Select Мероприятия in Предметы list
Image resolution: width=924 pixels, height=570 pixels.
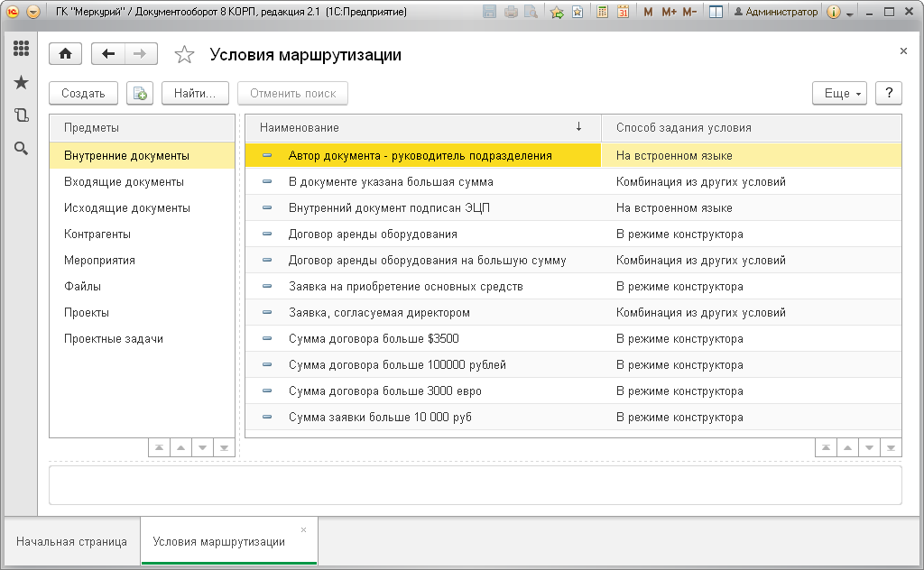pos(142,261)
